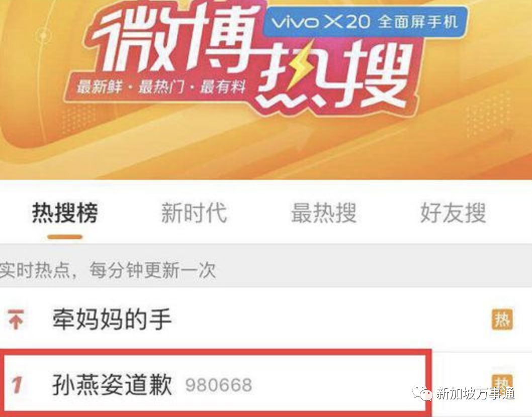Click the search count 980668
This screenshot has height=417, width=532.
click(219, 385)
